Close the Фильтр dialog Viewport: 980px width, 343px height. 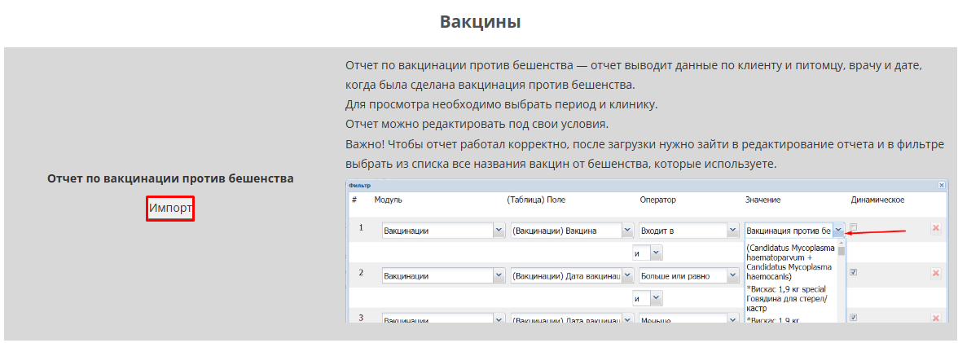click(942, 186)
